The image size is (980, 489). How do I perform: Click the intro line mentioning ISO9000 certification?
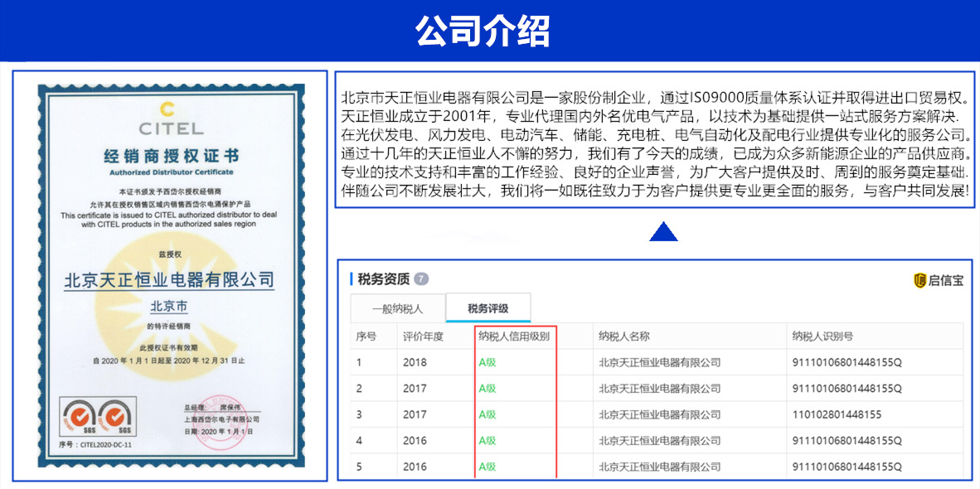[x=656, y=98]
